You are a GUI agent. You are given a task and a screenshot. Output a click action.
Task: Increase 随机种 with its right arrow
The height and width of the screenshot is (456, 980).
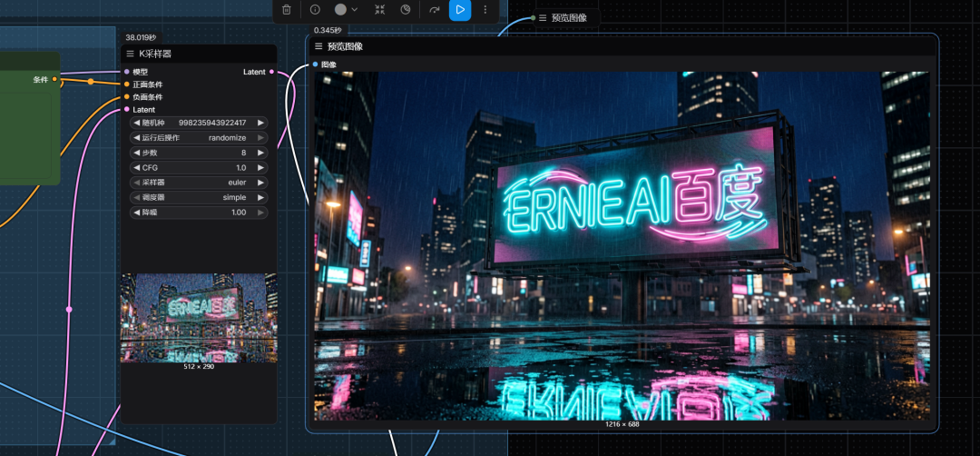coord(260,123)
